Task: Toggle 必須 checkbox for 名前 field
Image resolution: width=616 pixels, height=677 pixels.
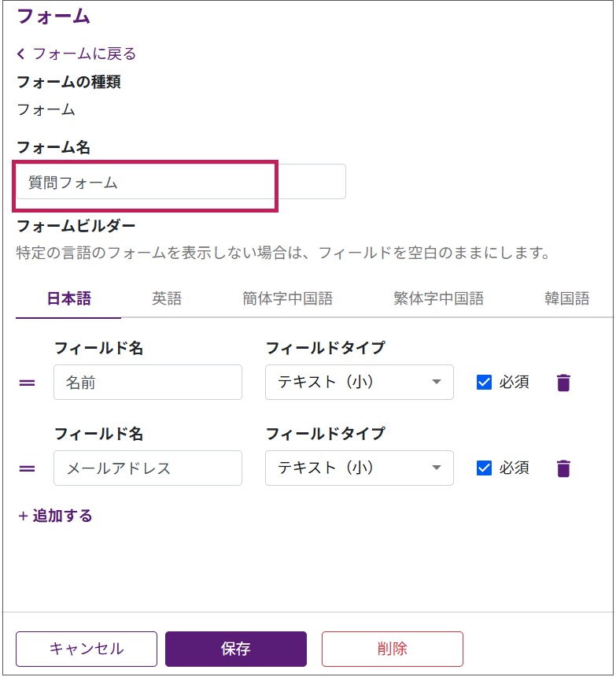Action: (484, 383)
